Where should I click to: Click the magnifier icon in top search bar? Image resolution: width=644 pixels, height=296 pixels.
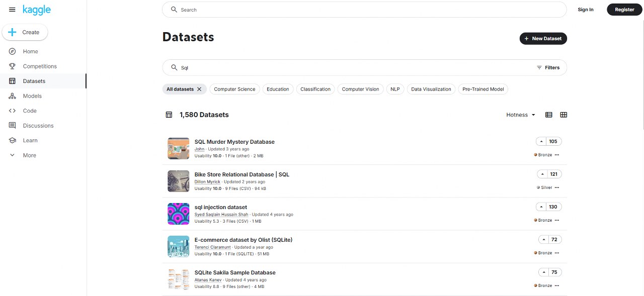[174, 10]
